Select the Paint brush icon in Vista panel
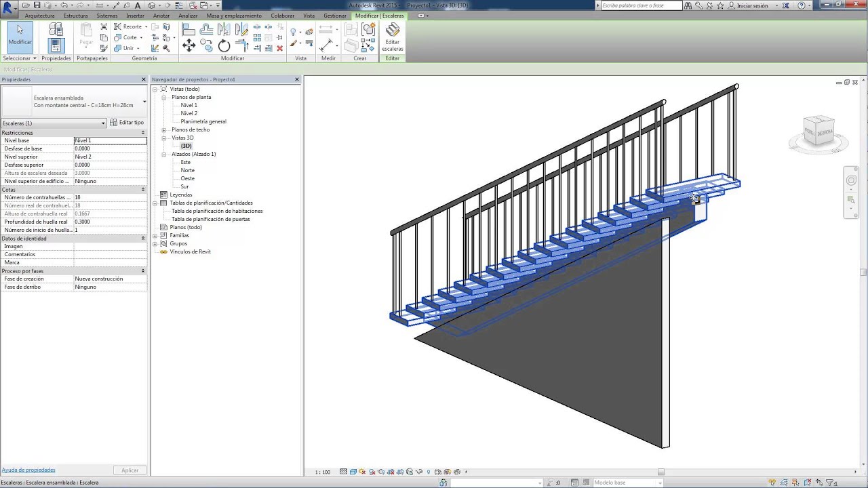Screen dimensions: 868x488 (x=293, y=43)
